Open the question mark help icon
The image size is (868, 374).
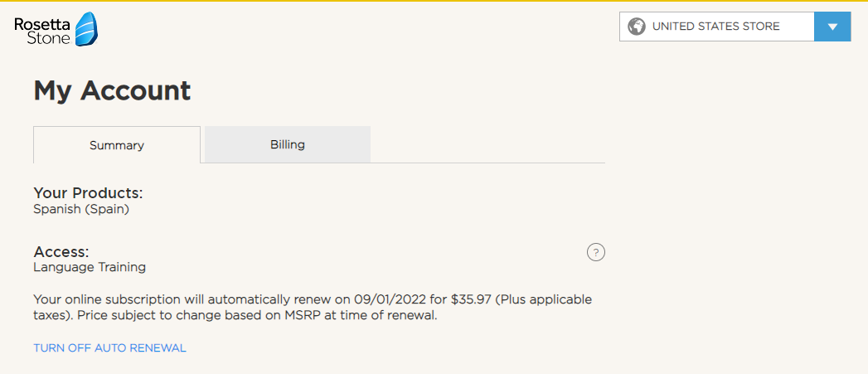tap(595, 253)
